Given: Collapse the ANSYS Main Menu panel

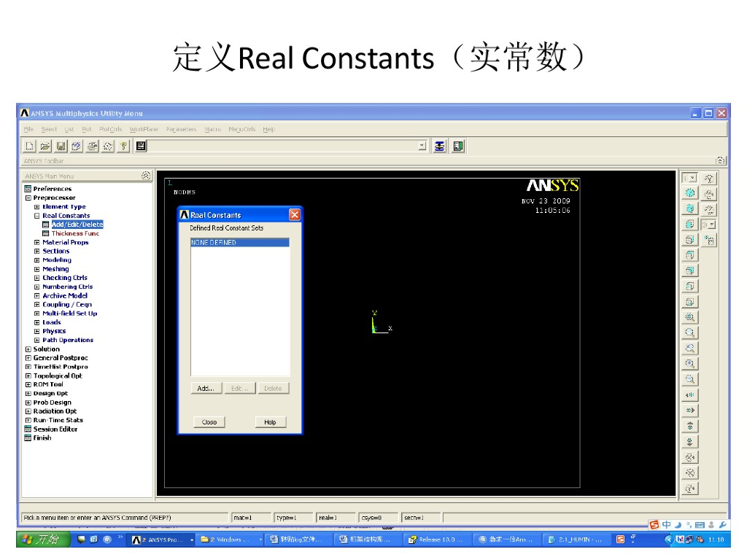Looking at the screenshot, I should 146,176.
